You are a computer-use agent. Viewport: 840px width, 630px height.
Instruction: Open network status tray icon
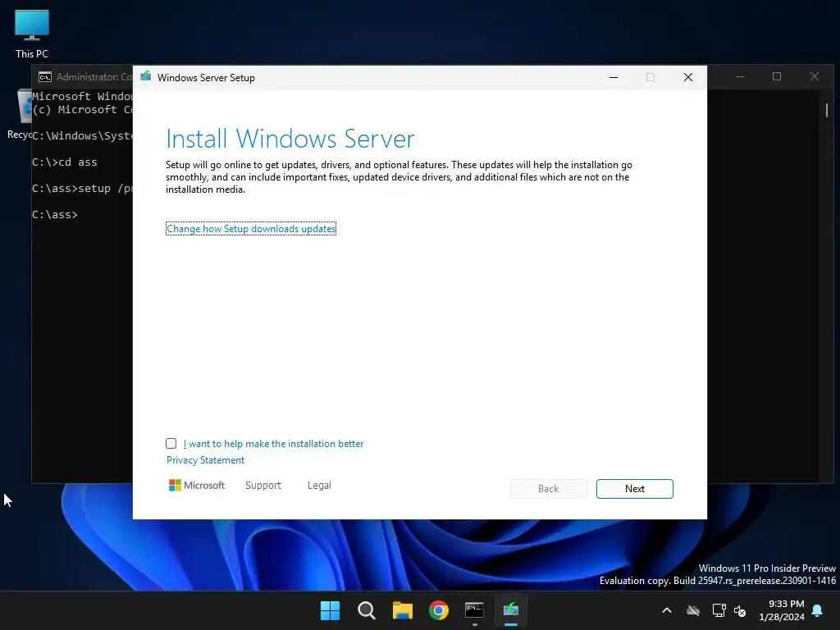pyautogui.click(x=719, y=610)
